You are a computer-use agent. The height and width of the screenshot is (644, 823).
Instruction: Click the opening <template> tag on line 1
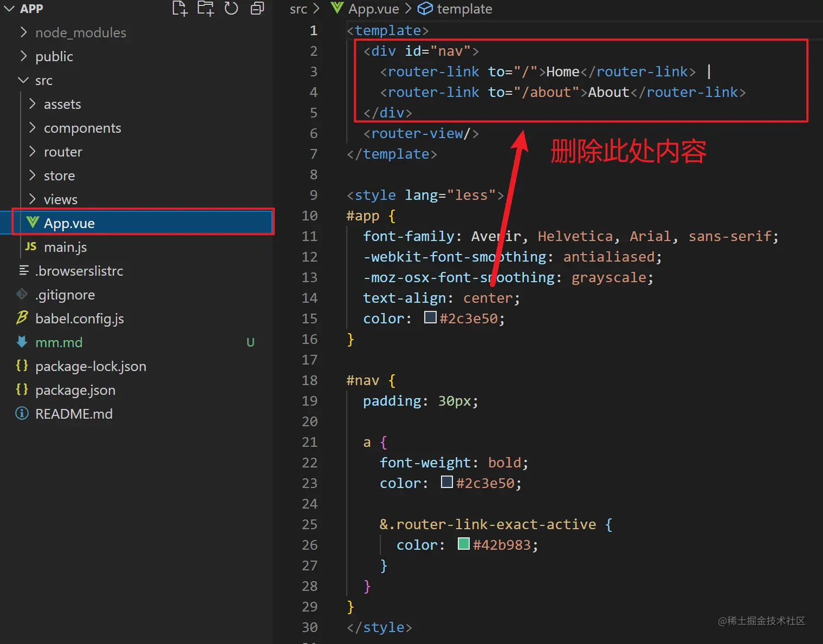[388, 30]
